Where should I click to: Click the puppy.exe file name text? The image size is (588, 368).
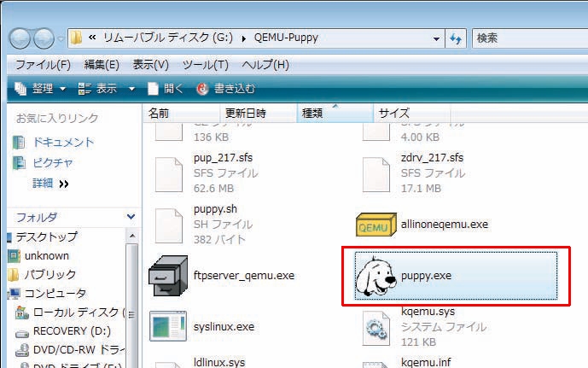(427, 276)
